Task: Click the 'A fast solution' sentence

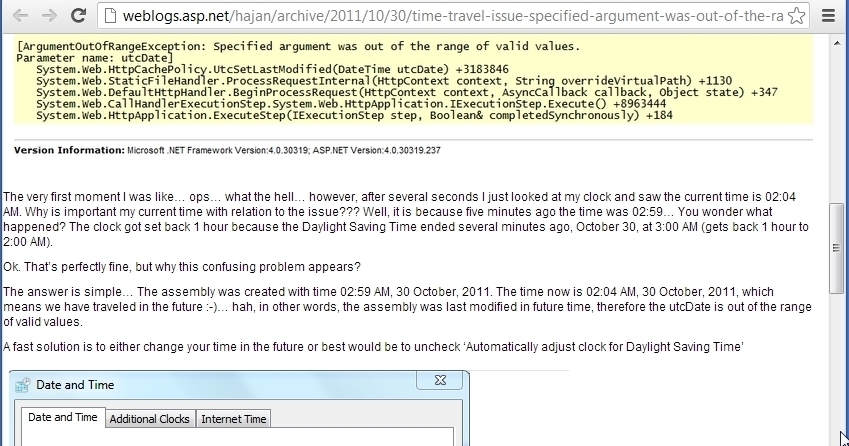Action: [373, 346]
